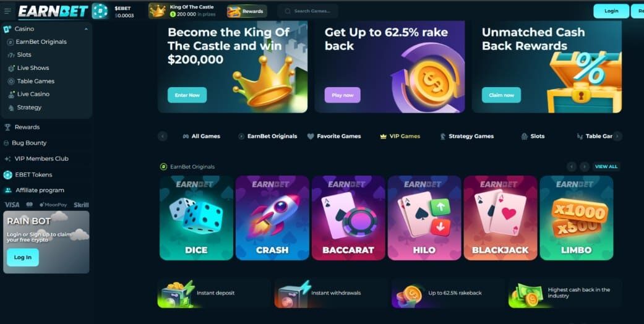Open the Bug Bounty sidebar item

pos(28,143)
